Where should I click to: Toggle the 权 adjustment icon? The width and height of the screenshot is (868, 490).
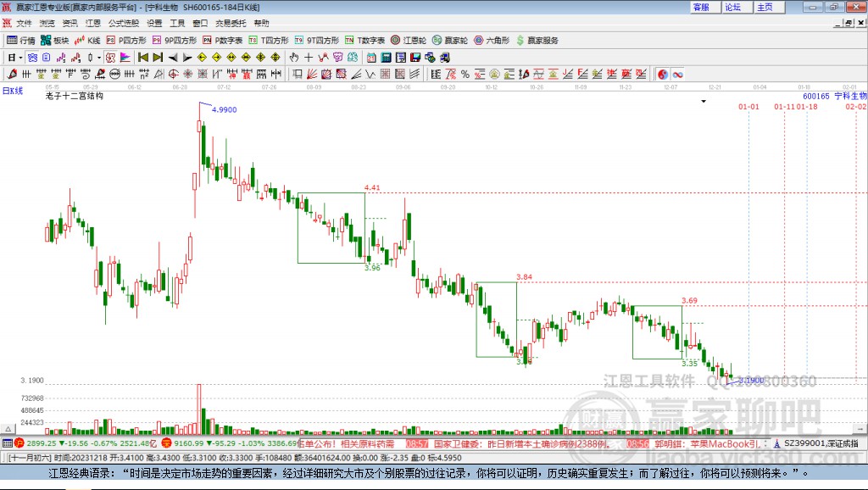(110, 58)
